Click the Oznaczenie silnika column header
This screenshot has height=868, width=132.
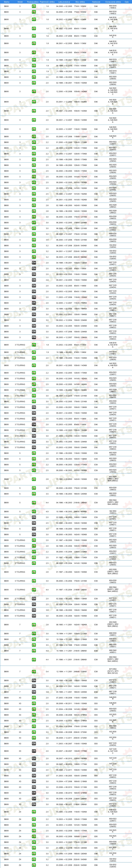pyautogui.click(x=113, y=2)
